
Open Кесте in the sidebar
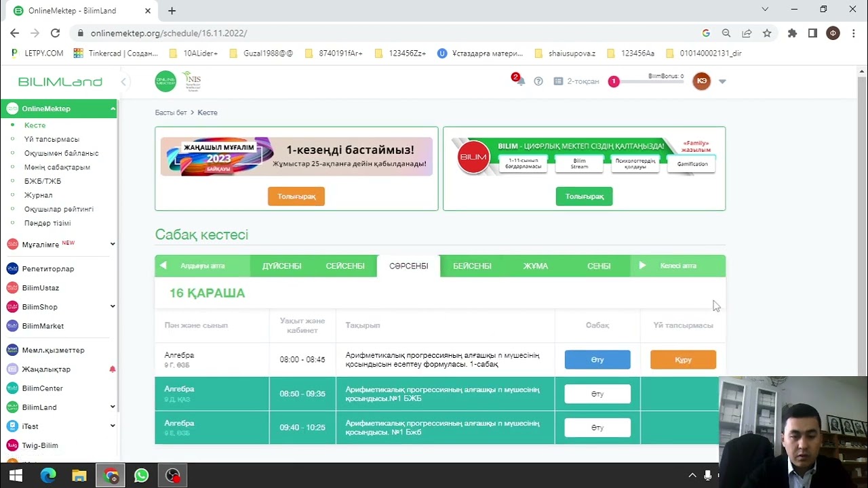point(35,125)
